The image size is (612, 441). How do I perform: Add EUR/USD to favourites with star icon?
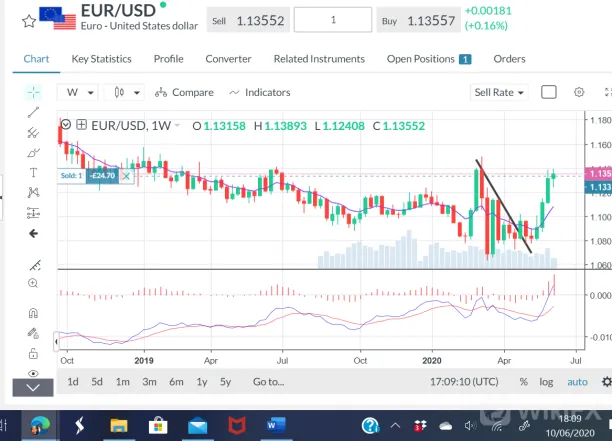click(x=29, y=21)
